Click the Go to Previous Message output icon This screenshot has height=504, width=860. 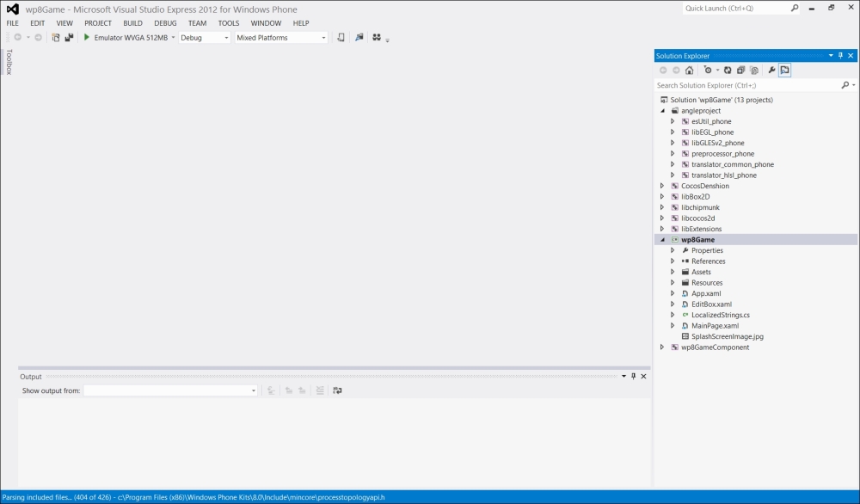pos(288,390)
